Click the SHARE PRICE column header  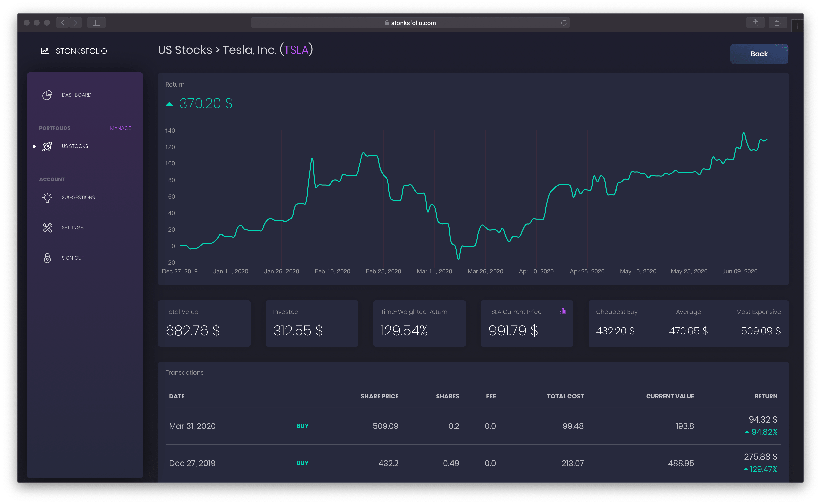380,396
